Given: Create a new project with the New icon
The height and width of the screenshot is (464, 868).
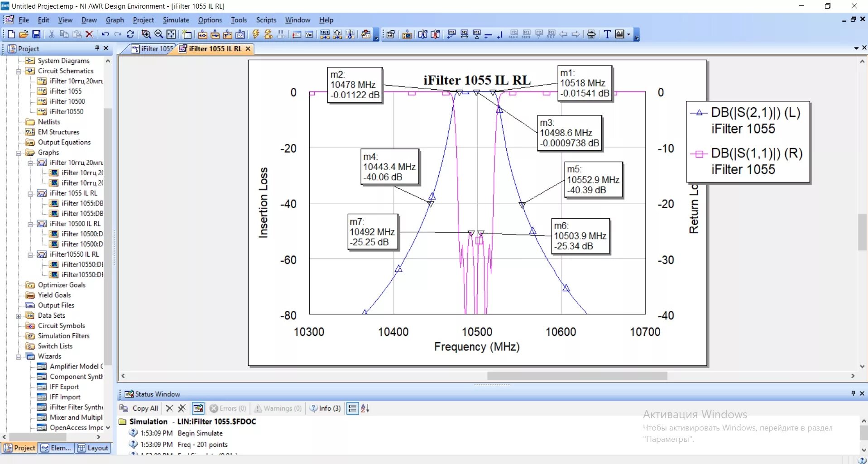Looking at the screenshot, I should click(x=11, y=34).
